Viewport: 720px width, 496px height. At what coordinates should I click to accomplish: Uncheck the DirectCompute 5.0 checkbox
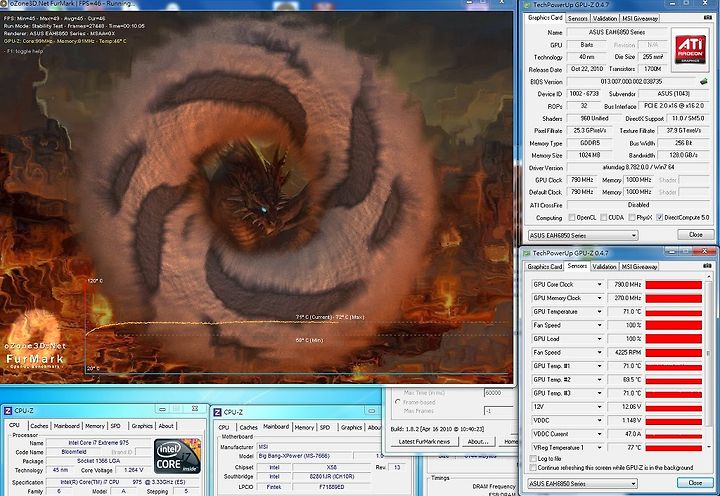click(659, 217)
